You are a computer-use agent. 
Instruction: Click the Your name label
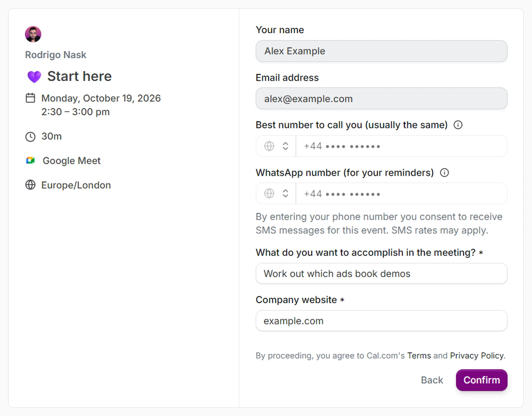click(x=280, y=30)
